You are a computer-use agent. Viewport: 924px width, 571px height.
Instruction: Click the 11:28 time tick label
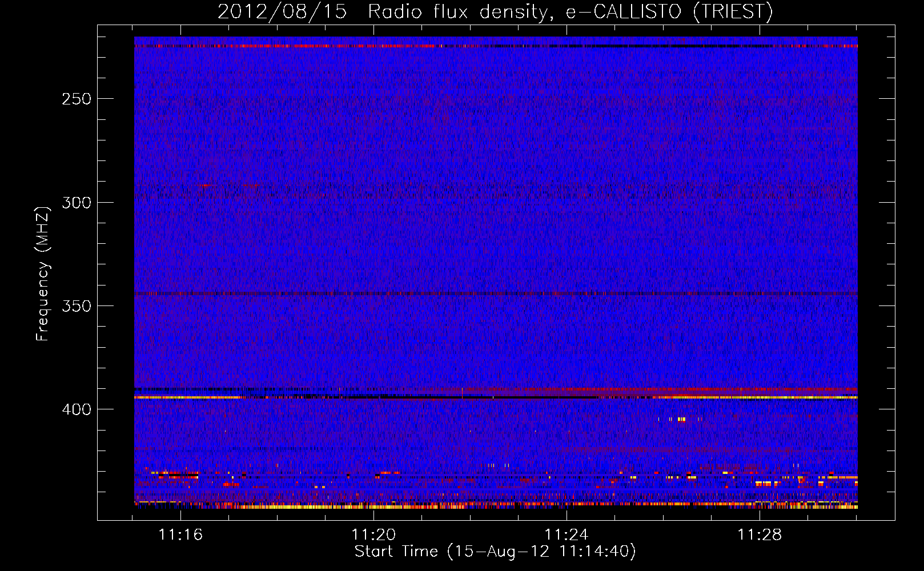(760, 535)
